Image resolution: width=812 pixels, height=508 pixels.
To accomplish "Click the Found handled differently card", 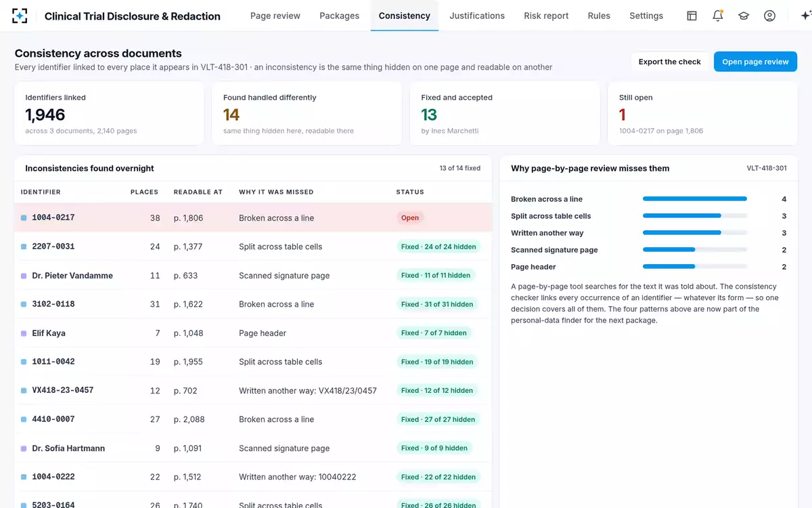I will [307, 113].
